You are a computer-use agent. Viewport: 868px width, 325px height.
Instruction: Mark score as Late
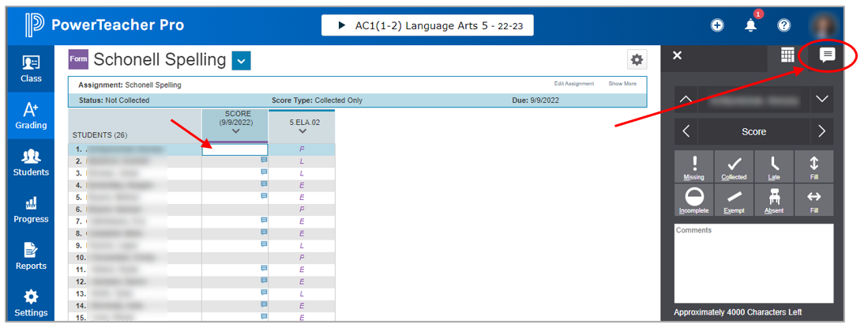(x=774, y=167)
